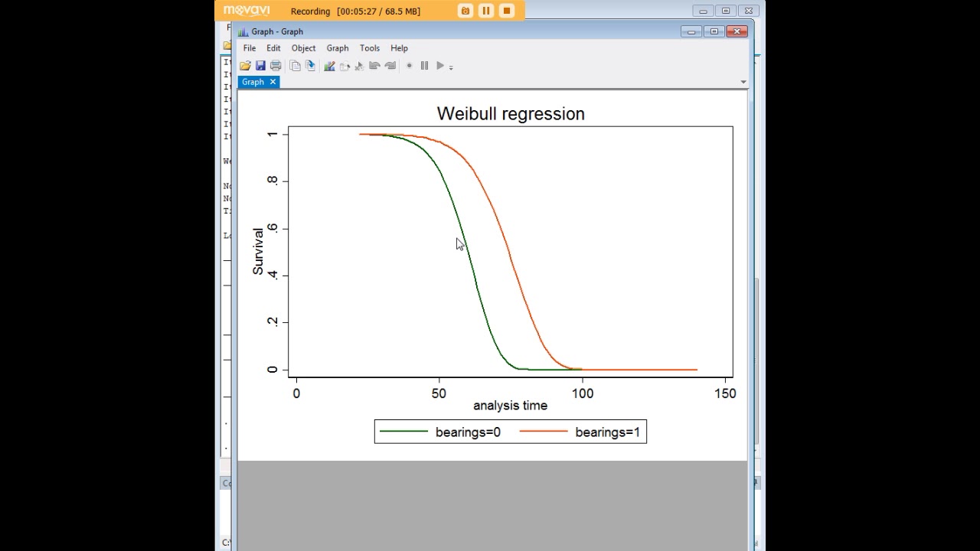Click the green bearings=0 legend line
The image size is (980, 551).
(403, 432)
